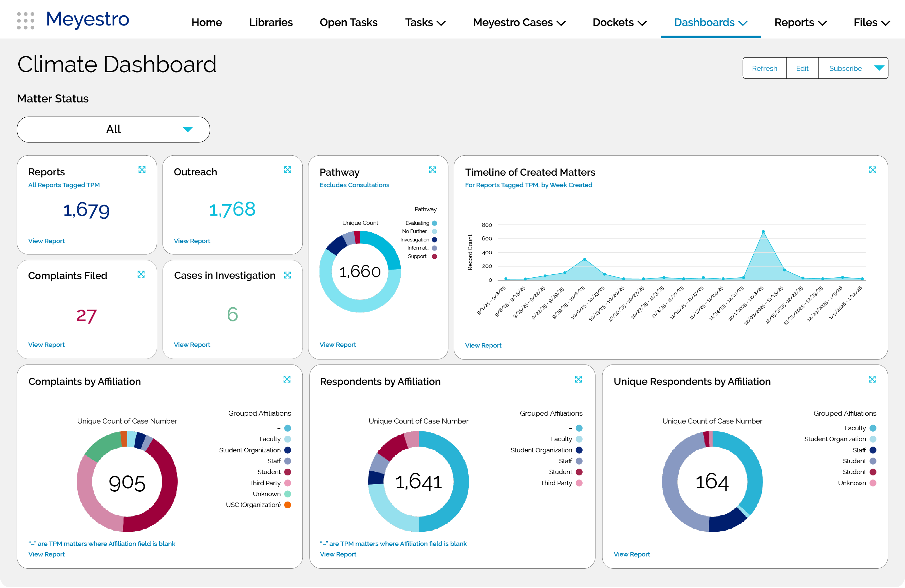Click the 6 Cases in Investigation count

coord(232,314)
